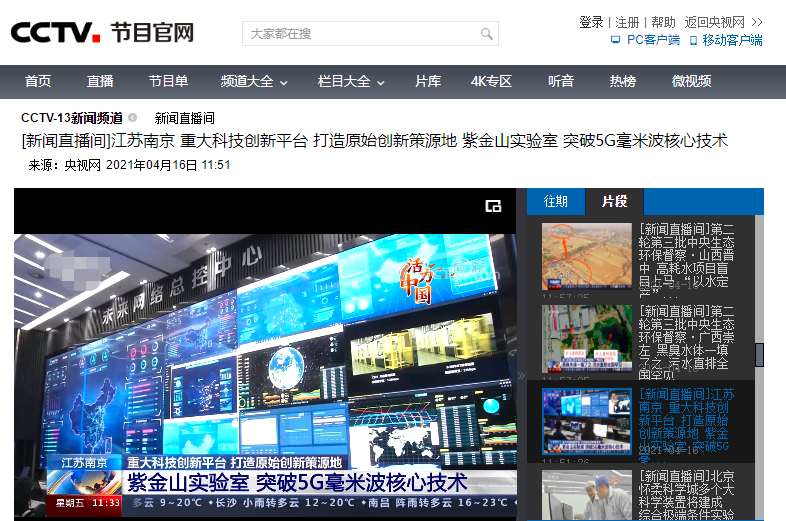Open 热榜 in navigation bar
Screen dimensions: 786x521
[x=623, y=81]
